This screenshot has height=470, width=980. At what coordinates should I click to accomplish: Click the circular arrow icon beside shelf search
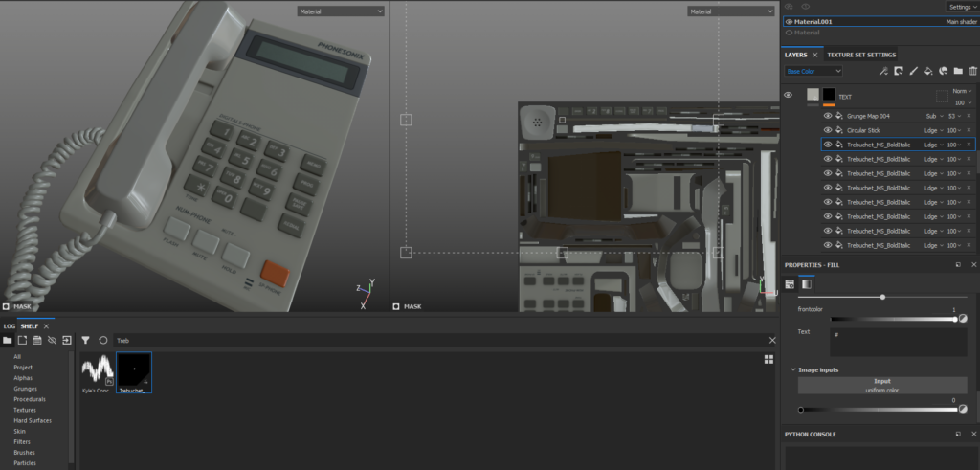pos(103,341)
